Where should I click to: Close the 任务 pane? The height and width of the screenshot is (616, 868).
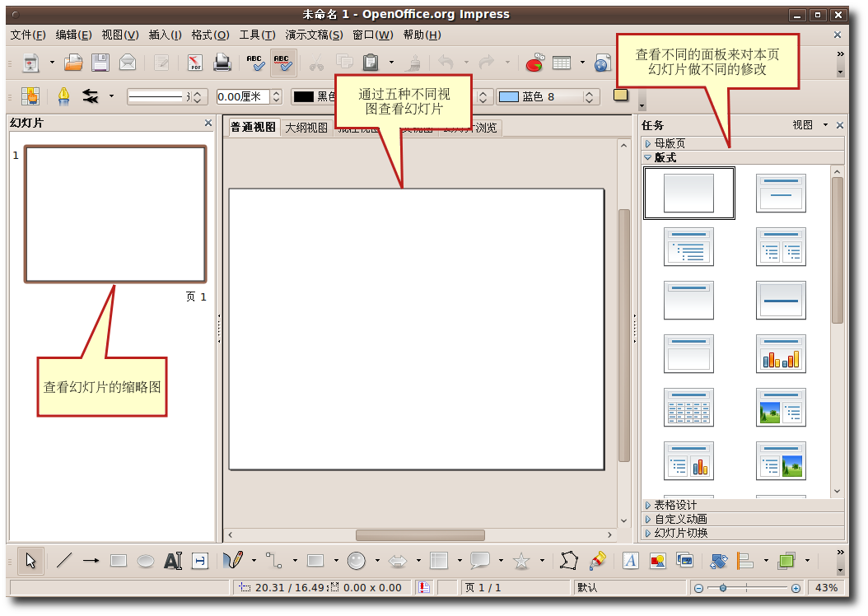coord(840,125)
